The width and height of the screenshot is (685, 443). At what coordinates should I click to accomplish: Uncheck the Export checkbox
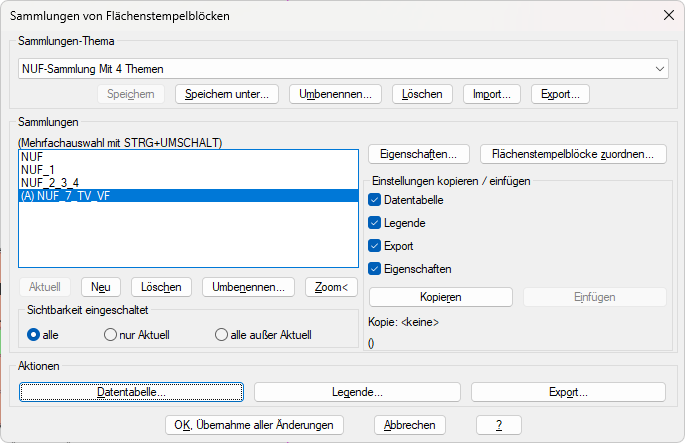coord(375,246)
